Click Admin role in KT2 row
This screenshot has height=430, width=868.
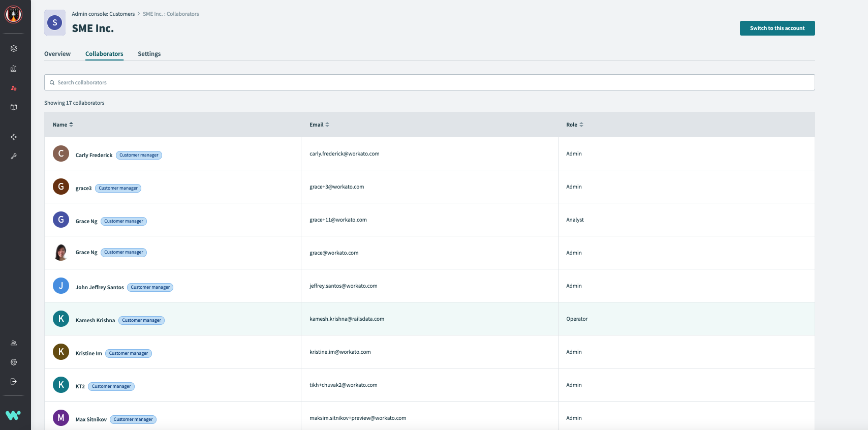click(x=574, y=385)
